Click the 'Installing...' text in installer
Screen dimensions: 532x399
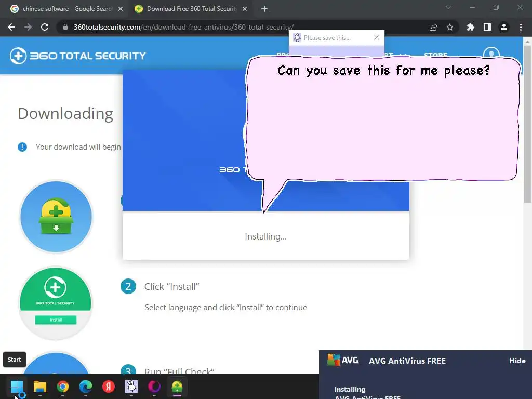pos(265,236)
